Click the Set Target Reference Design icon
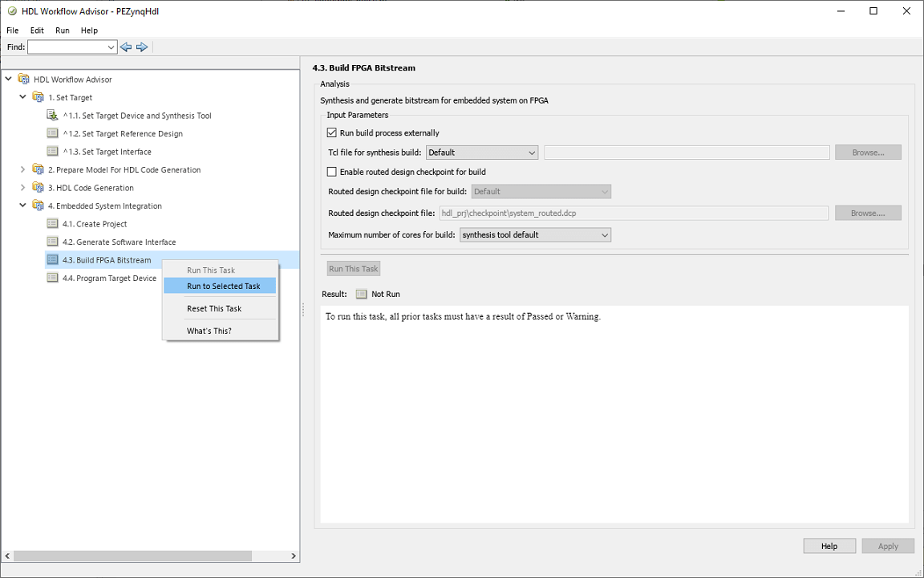 53,133
